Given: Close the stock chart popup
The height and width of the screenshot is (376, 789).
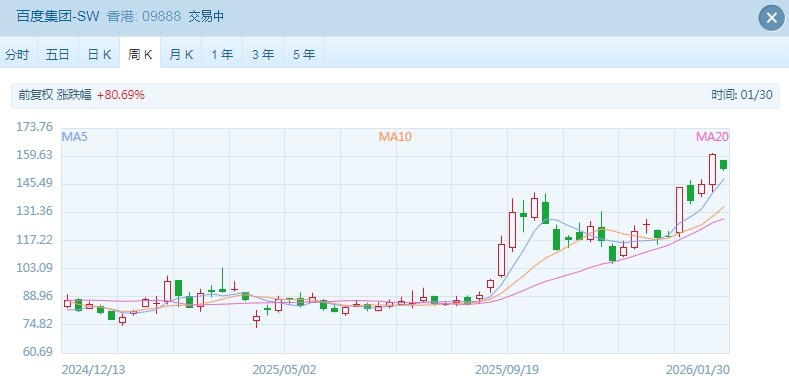Looking at the screenshot, I should click(x=771, y=18).
